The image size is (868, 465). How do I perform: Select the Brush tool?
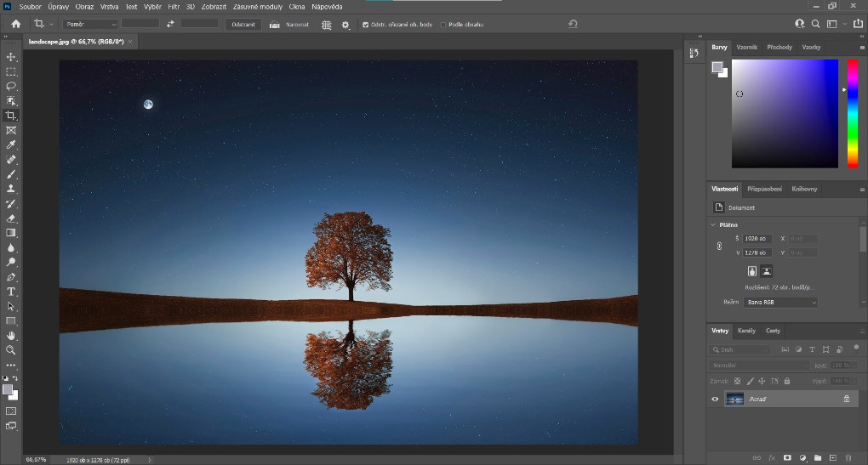11,174
